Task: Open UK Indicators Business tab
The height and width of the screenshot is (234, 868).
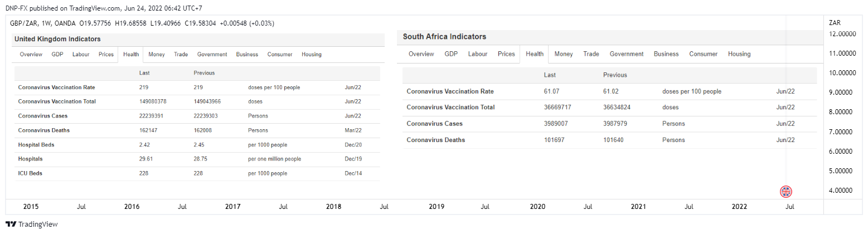Action: [x=247, y=55]
